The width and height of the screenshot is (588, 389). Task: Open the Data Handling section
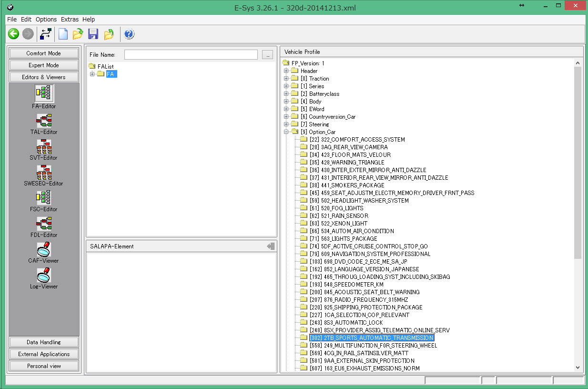[44, 342]
